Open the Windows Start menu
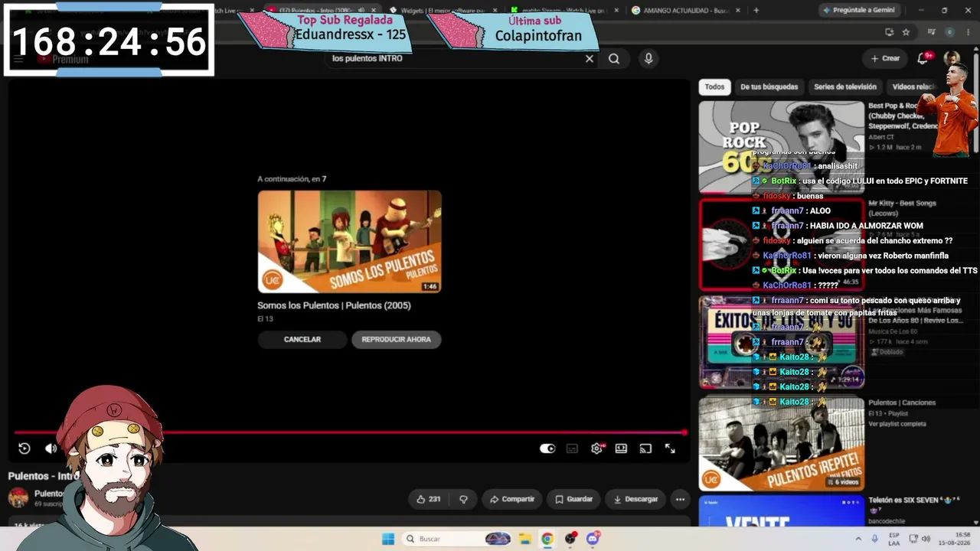The height and width of the screenshot is (551, 980). [x=388, y=539]
